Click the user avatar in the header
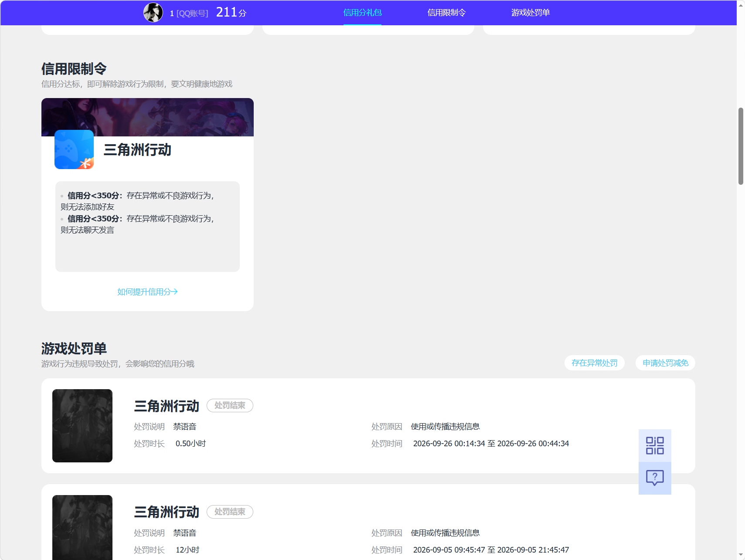This screenshot has width=745, height=560. 153,13
